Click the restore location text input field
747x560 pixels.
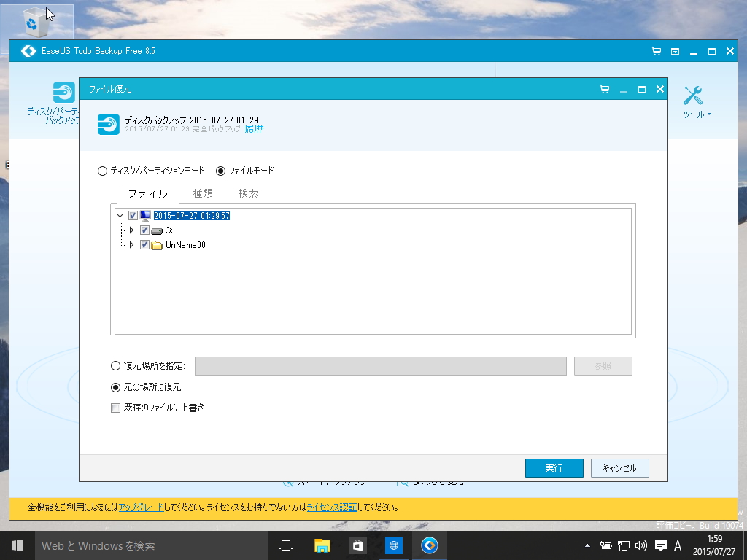(x=379, y=365)
